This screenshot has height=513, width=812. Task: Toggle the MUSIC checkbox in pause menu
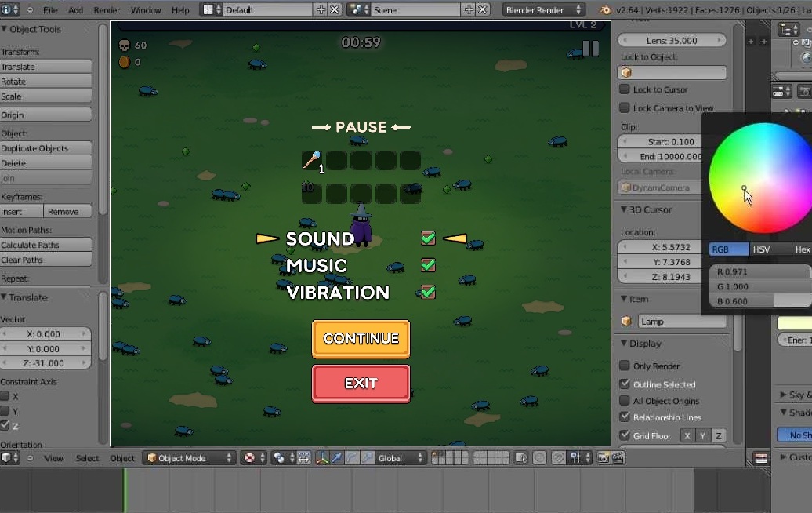point(428,265)
